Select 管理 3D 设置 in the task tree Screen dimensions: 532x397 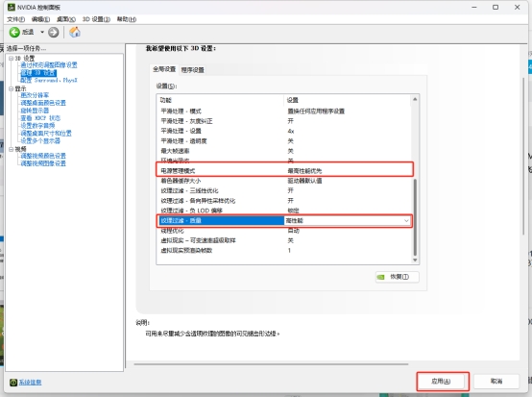coord(38,73)
